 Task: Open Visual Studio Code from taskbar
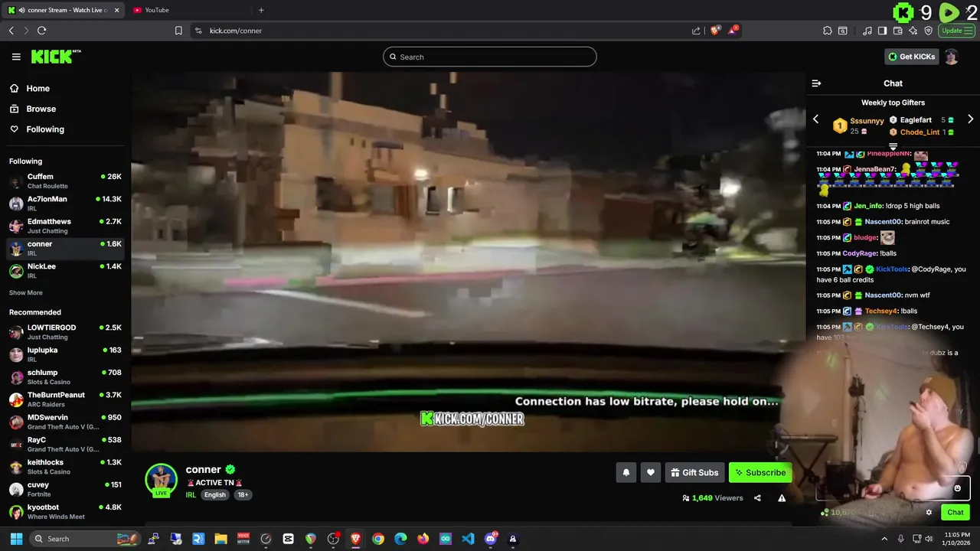coord(468,539)
